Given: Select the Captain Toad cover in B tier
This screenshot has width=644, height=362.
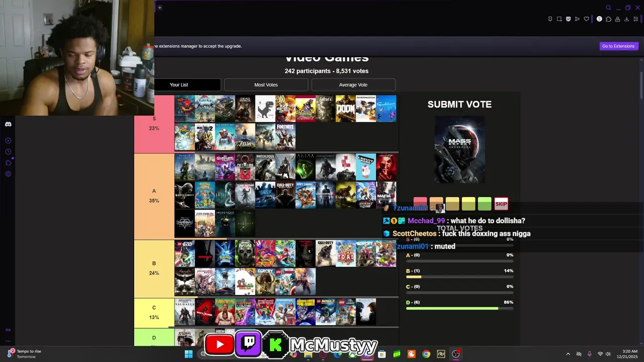Looking at the screenshot, I should tap(346, 253).
